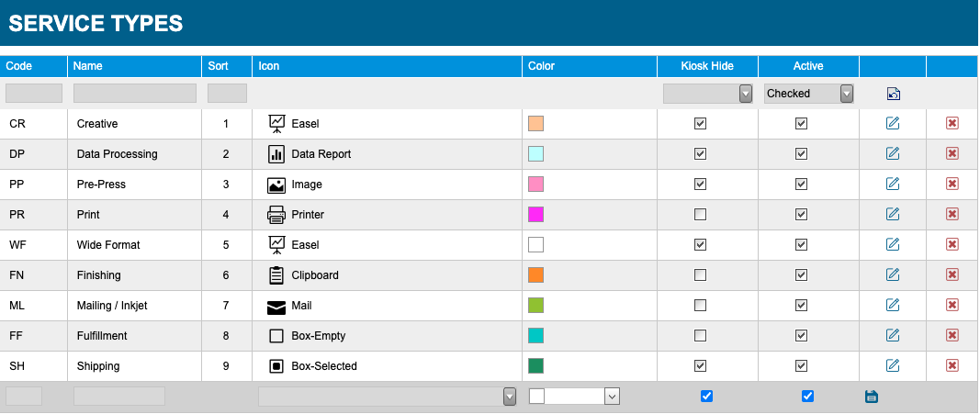Edit the Creative service type row
This screenshot has height=414, width=980.
point(893,124)
